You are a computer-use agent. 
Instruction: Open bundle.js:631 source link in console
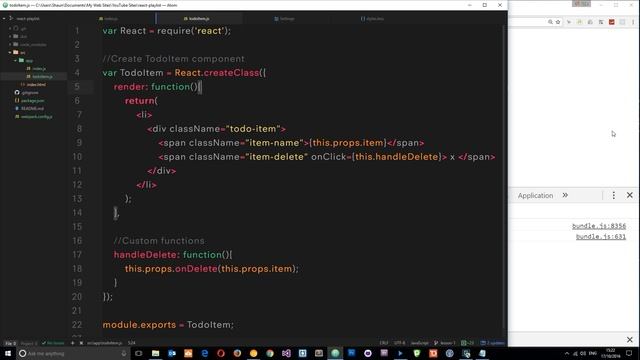tap(601, 237)
